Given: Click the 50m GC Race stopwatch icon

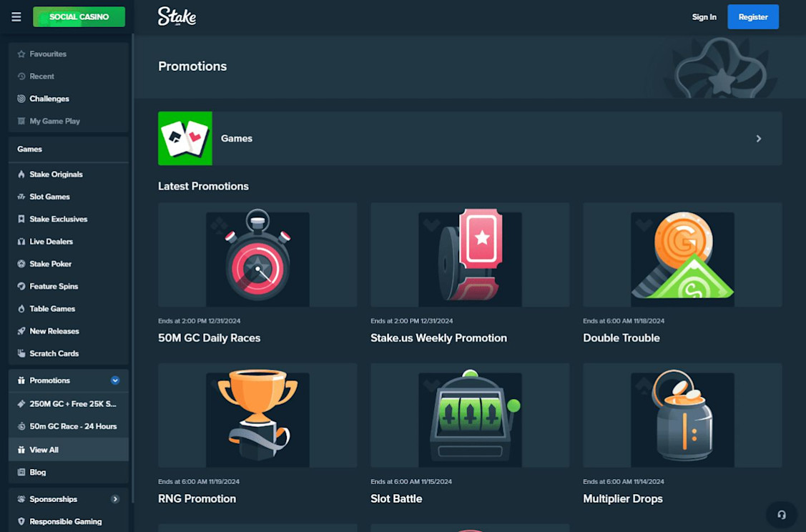Looking at the screenshot, I should point(21,426).
